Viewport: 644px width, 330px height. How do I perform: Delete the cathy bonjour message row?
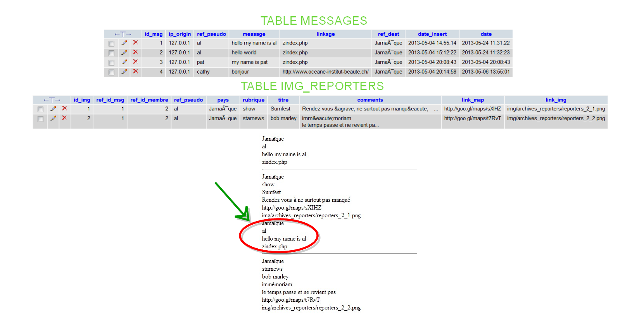coord(135,72)
